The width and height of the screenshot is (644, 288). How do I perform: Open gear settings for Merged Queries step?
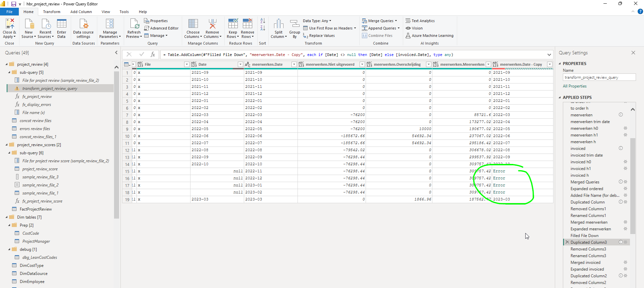coord(625,182)
